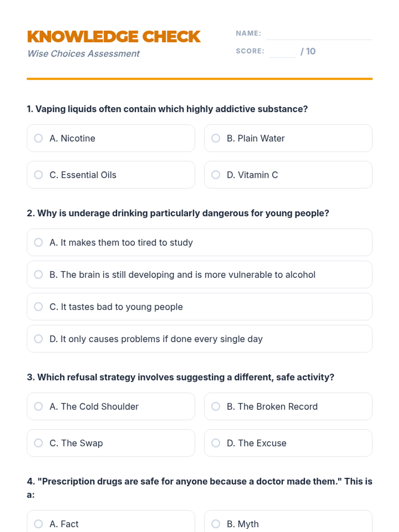Select 'The brain is still developing' answer
Screen dimensions: 399x532
point(199,275)
